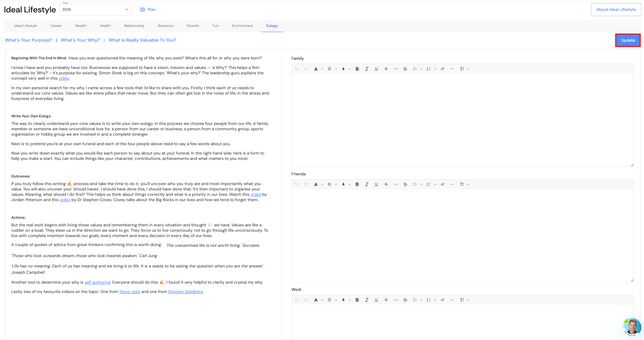The image size is (644, 340).
Task: Toggle strikethrough in the Family editor toolbar
Action: pos(386,69)
